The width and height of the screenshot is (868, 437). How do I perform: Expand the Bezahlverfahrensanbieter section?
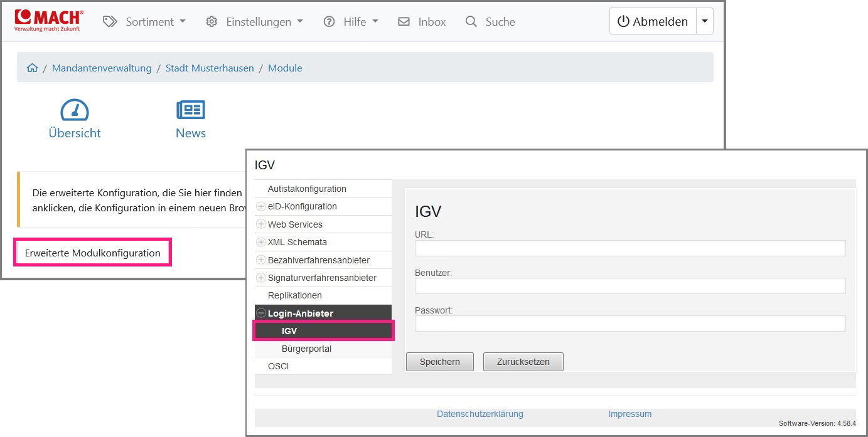tap(262, 260)
